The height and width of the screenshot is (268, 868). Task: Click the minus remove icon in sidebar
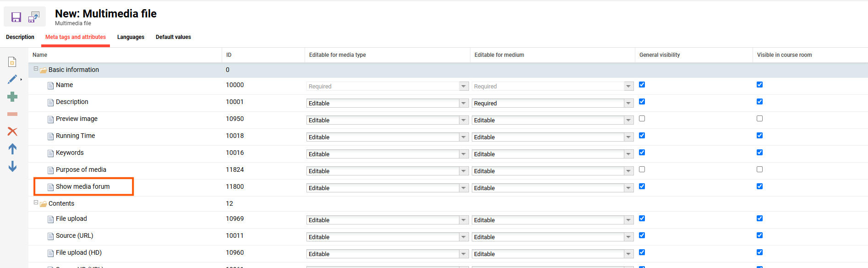(x=12, y=114)
